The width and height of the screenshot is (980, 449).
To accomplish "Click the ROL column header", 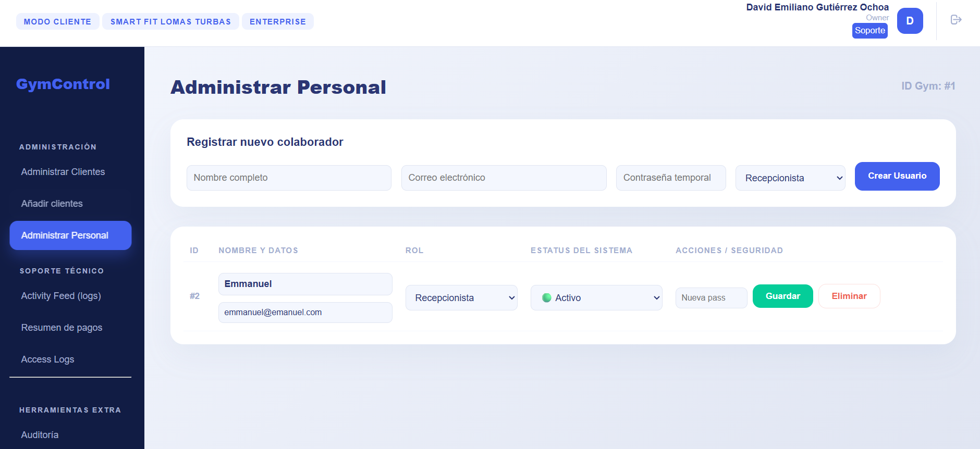I will tap(414, 251).
